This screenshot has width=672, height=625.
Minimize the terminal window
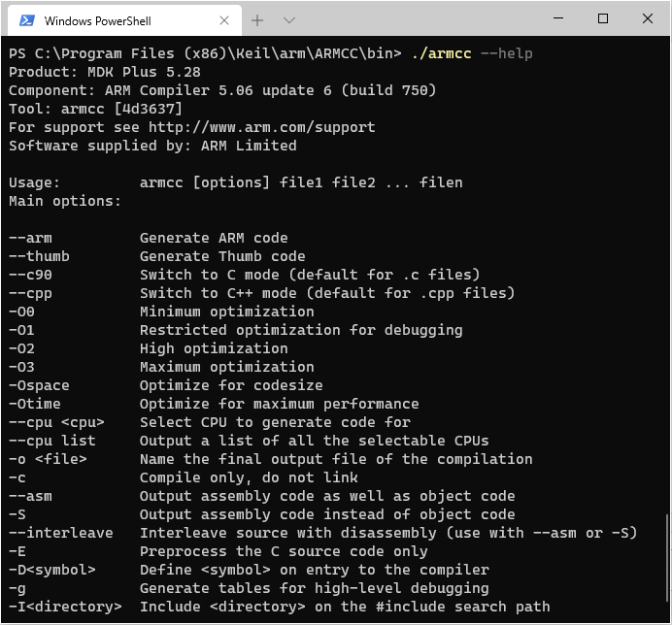pos(558,18)
